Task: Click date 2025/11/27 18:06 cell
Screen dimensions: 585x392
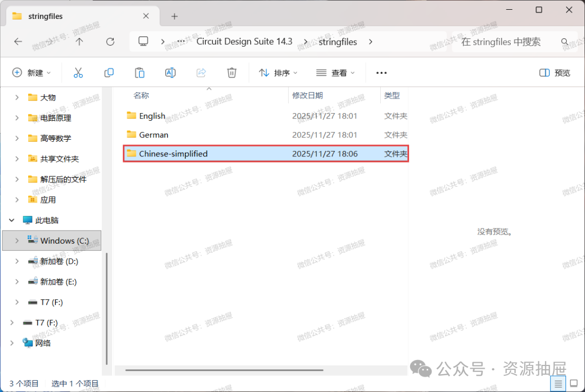Action: [324, 154]
